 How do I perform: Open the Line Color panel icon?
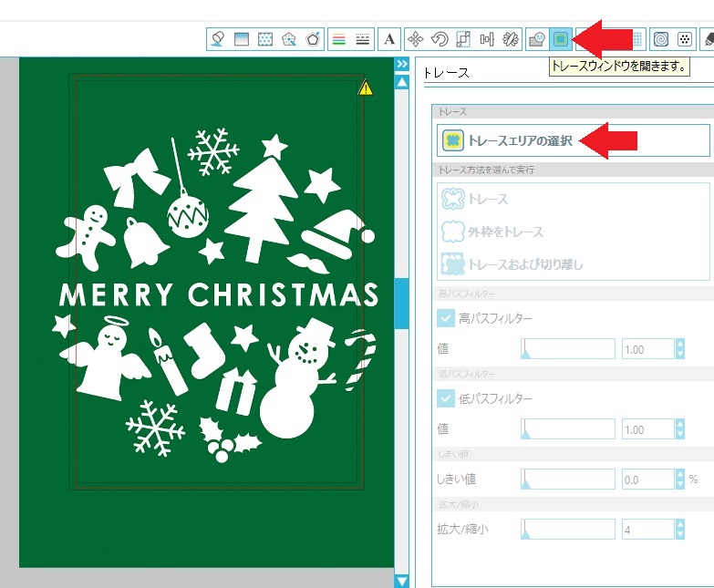point(339,39)
